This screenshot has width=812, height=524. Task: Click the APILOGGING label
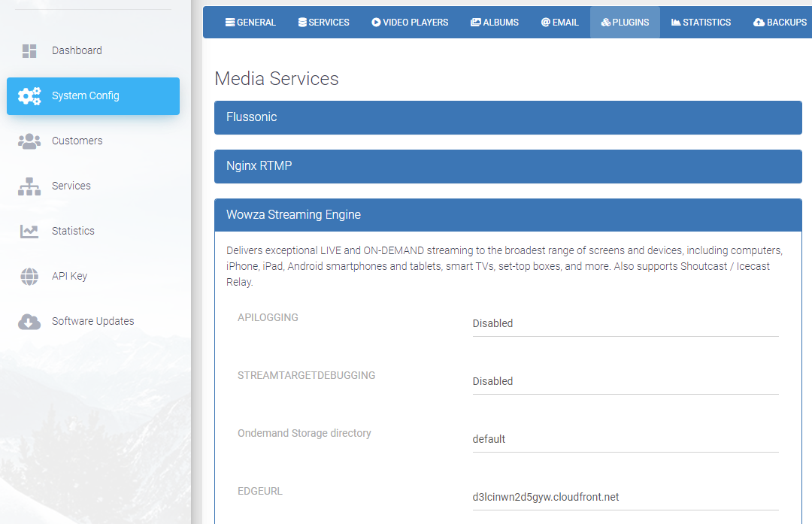tap(268, 317)
